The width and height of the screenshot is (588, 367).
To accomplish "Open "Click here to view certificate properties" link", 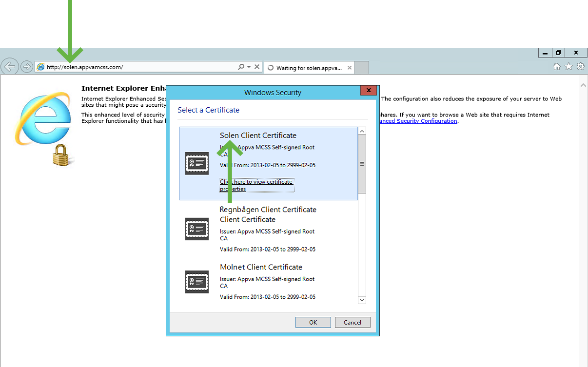I will click(x=256, y=185).
